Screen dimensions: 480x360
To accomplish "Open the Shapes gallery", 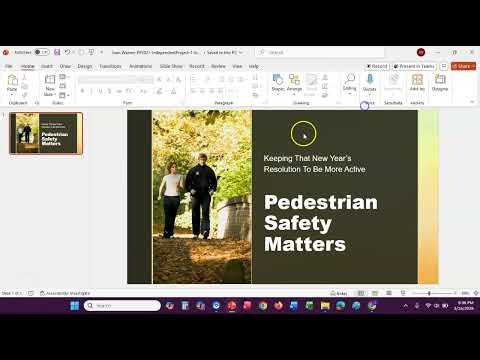I will [278, 83].
